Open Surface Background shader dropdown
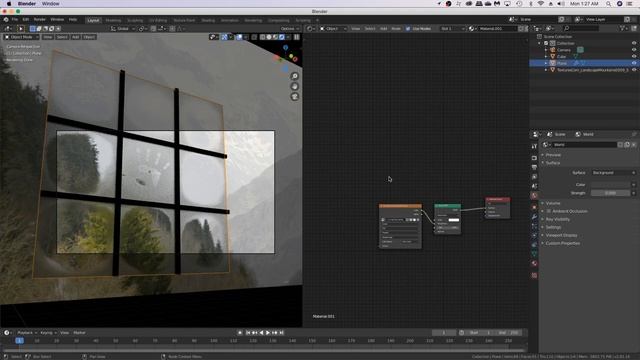 click(613, 173)
